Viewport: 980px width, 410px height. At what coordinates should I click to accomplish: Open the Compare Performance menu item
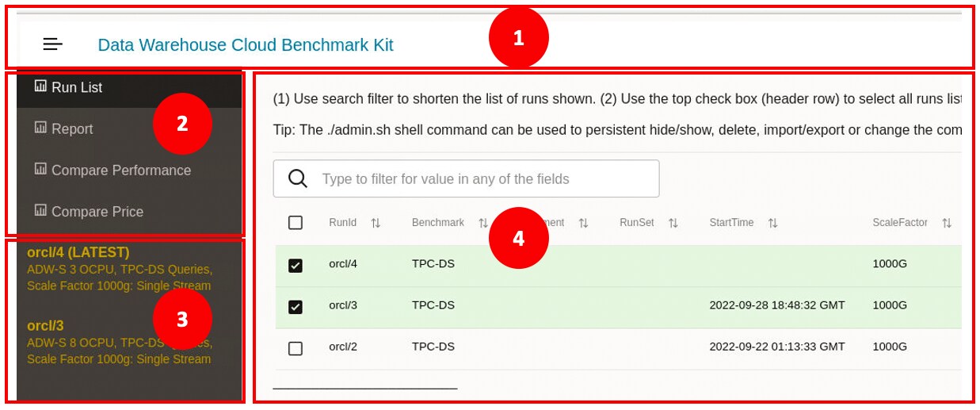click(x=121, y=171)
